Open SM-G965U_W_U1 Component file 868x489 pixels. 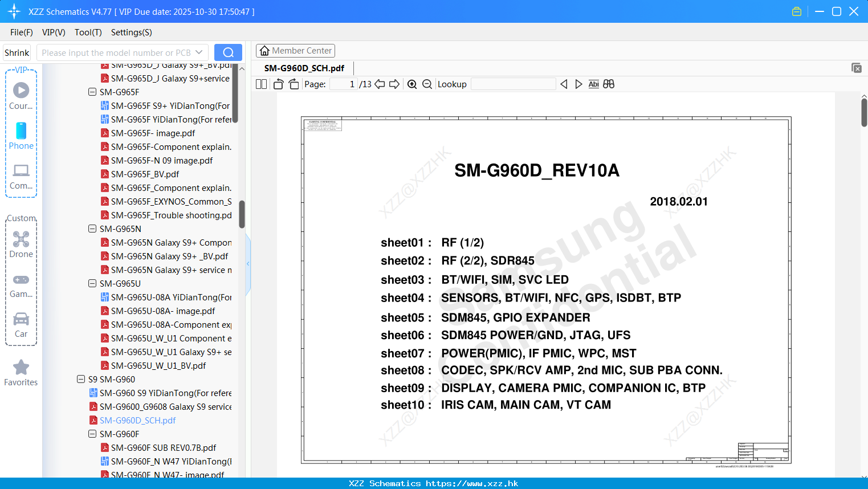[166, 338]
